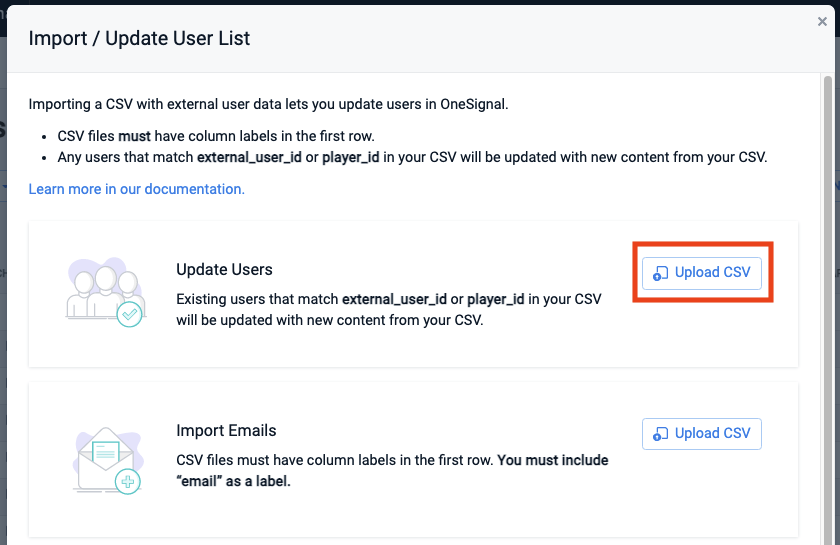Image resolution: width=840 pixels, height=545 pixels.
Task: Click the Update Users description text
Action: (x=388, y=310)
